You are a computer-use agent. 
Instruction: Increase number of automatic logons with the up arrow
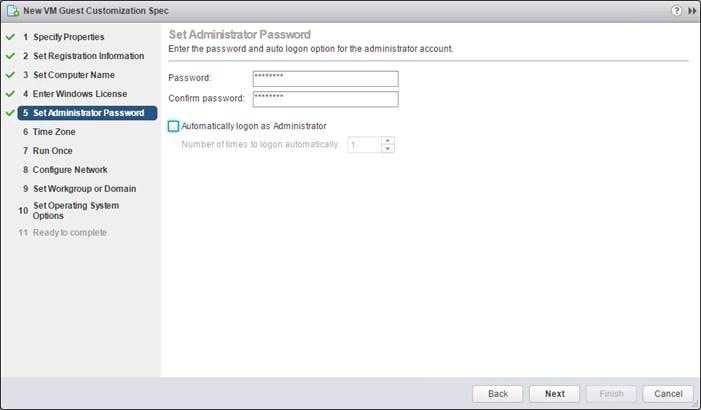tap(388, 140)
